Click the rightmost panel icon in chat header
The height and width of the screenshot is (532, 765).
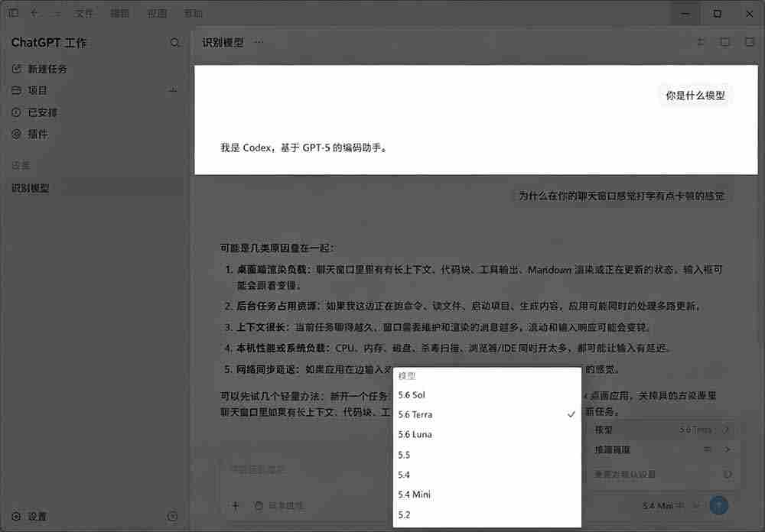point(750,43)
